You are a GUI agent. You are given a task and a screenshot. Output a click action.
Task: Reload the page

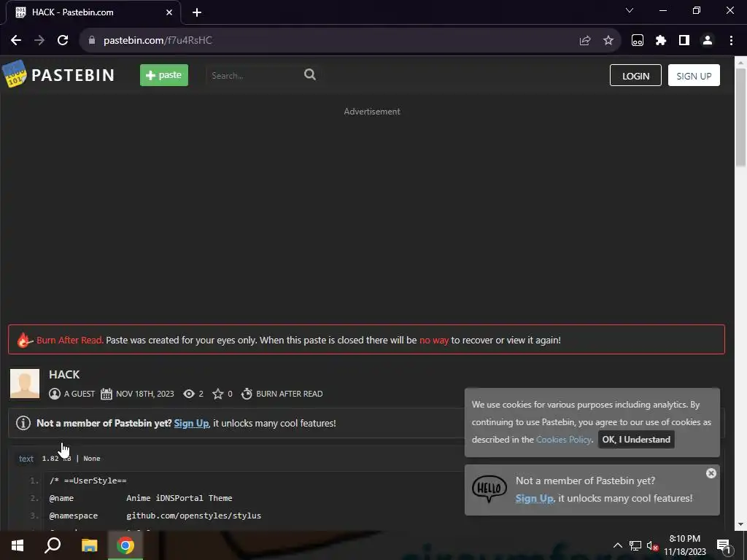coord(63,40)
